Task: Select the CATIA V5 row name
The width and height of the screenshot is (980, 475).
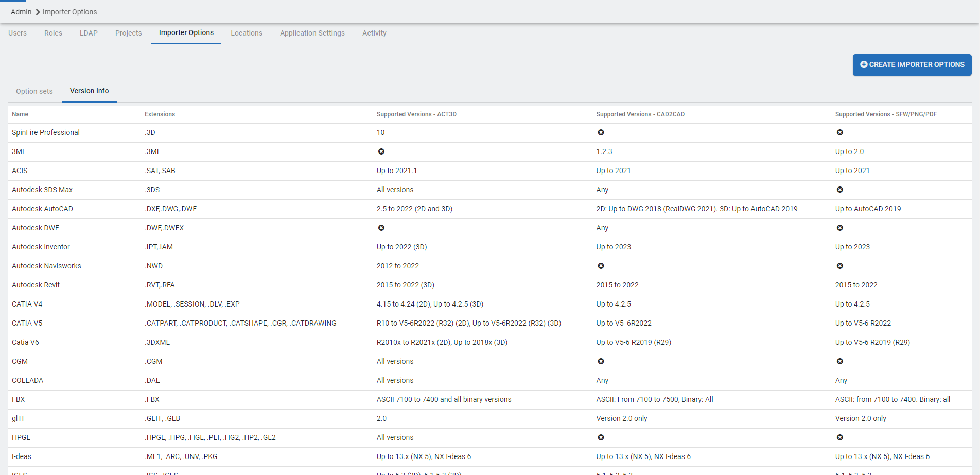Action: tap(27, 323)
